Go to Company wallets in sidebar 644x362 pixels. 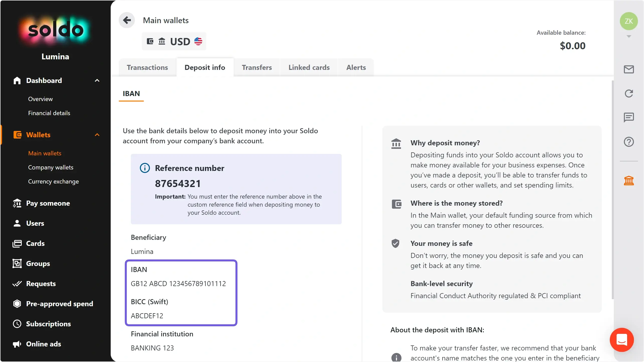point(51,167)
